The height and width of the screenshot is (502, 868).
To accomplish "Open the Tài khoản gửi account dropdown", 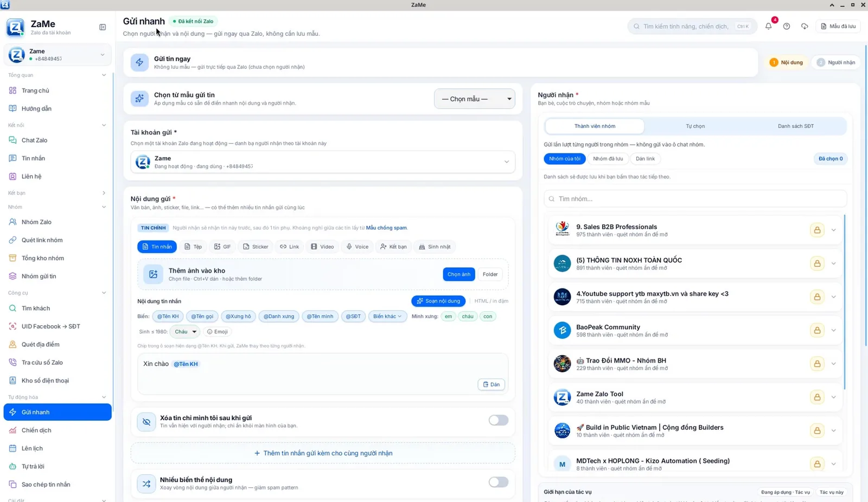I will click(x=323, y=162).
